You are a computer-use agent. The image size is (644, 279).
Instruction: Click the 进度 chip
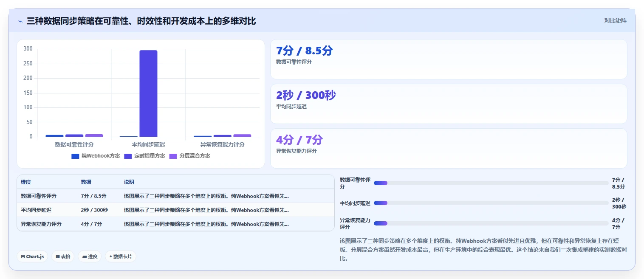coord(90,256)
